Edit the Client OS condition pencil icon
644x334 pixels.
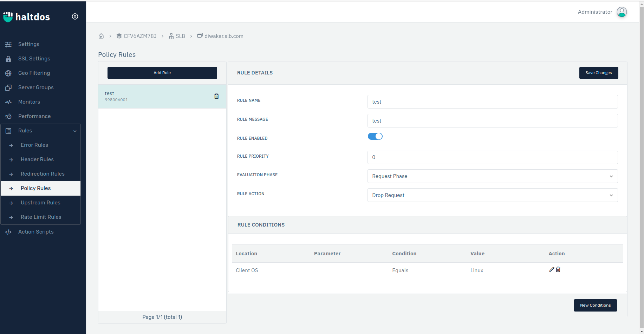click(x=552, y=269)
